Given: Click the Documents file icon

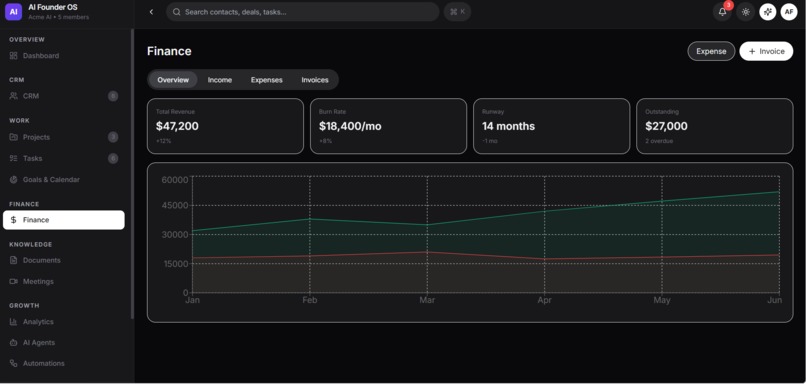Looking at the screenshot, I should [x=13, y=260].
